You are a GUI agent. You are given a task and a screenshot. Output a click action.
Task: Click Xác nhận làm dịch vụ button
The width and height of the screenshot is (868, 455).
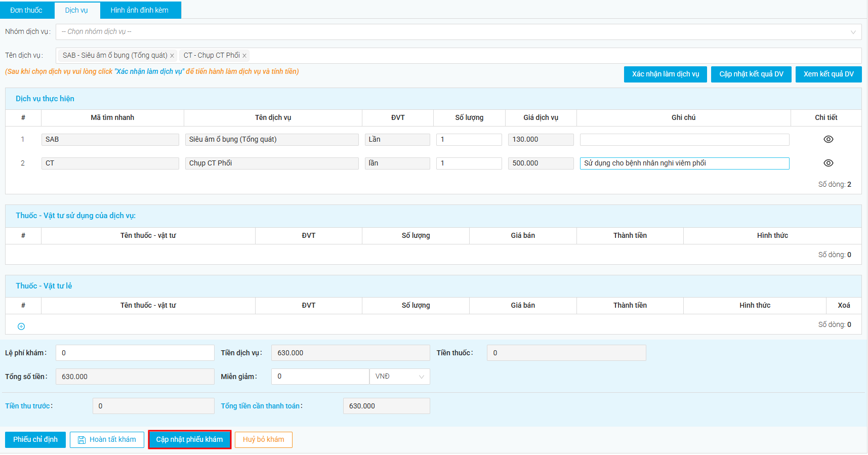coord(666,74)
